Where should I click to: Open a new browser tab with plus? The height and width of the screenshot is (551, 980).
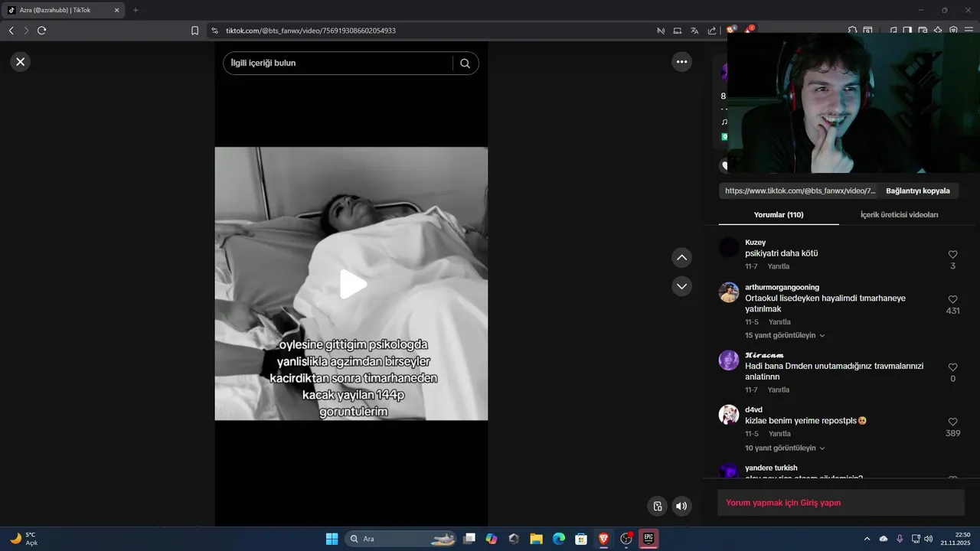tap(136, 10)
